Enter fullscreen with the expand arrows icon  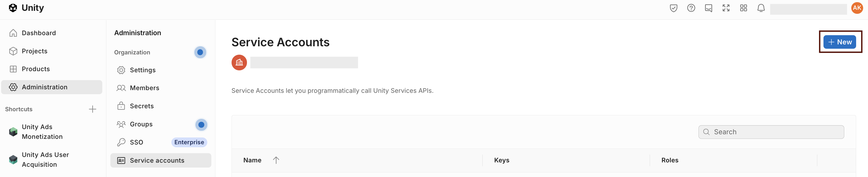point(726,8)
